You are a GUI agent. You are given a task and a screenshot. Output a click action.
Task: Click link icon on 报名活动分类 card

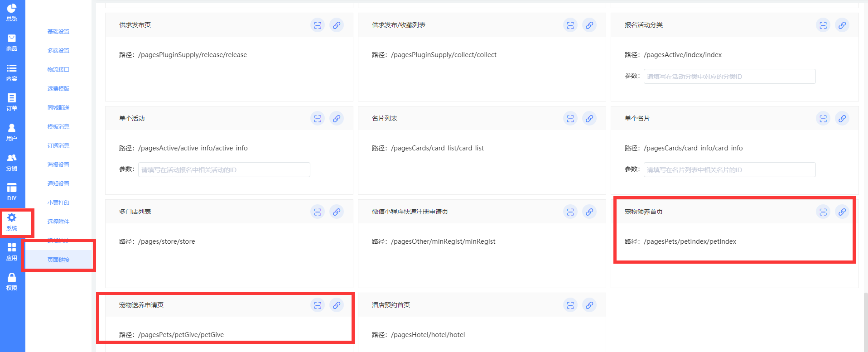[x=842, y=25]
